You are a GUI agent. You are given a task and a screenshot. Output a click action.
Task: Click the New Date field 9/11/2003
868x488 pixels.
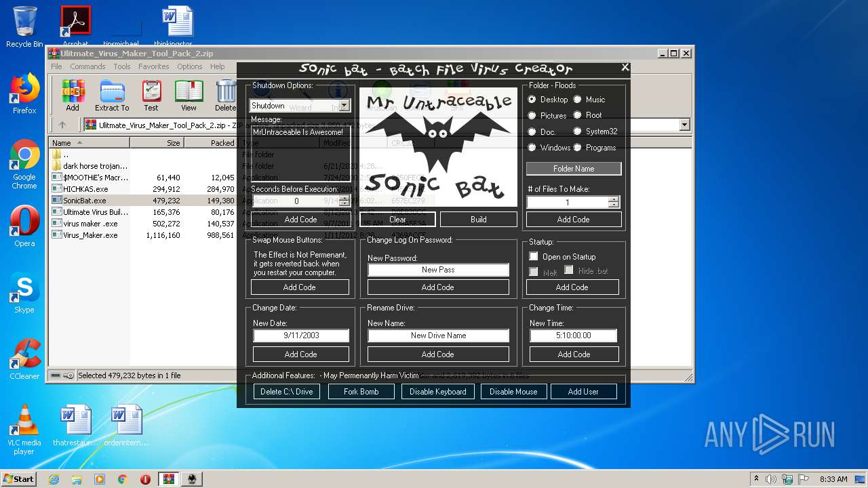[x=301, y=335]
